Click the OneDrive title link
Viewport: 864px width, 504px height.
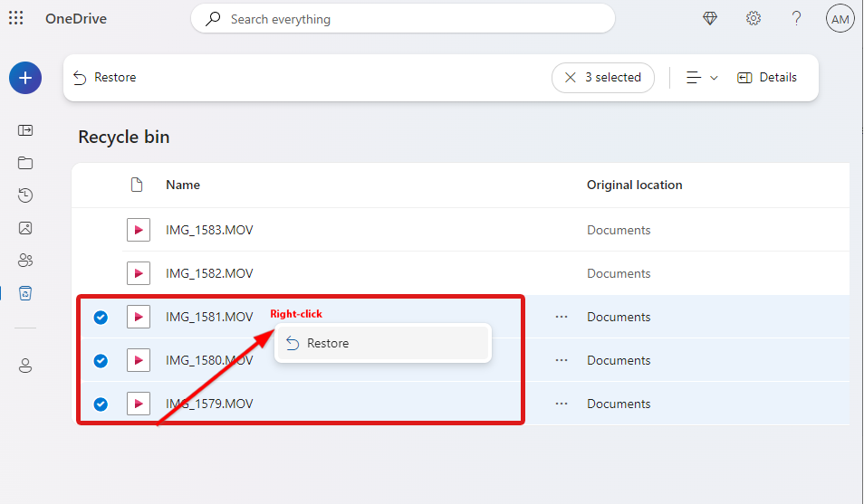coord(76,19)
